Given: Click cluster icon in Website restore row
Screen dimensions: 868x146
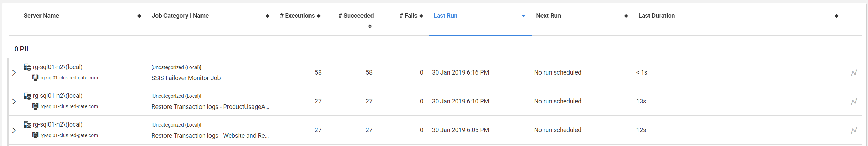Looking at the screenshot, I should click(x=35, y=135).
